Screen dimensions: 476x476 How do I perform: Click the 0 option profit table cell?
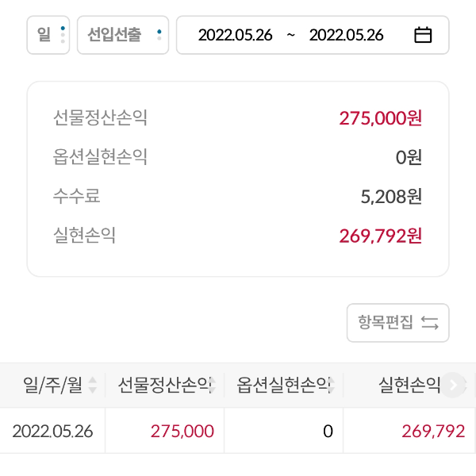point(327,431)
